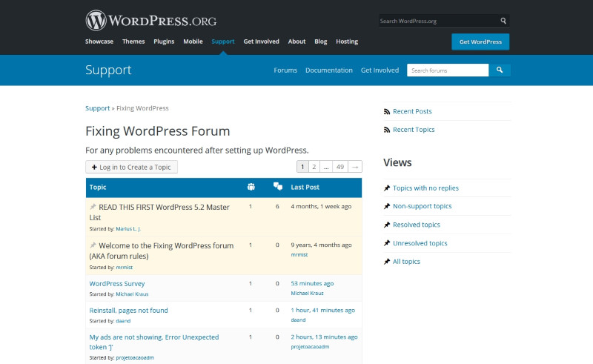
Task: Open Documentation in the Support bar
Action: [328, 70]
